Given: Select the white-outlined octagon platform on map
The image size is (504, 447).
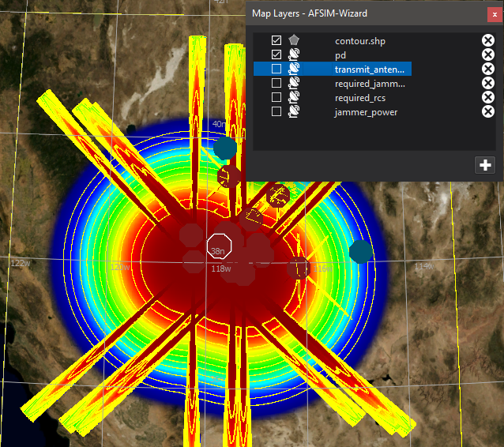Looking at the screenshot, I should click(x=219, y=246).
